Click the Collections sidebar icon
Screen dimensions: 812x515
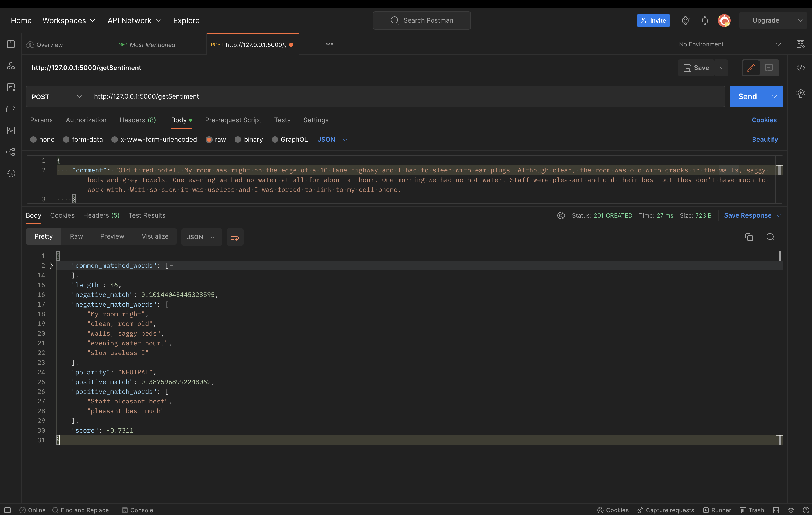[11, 44]
